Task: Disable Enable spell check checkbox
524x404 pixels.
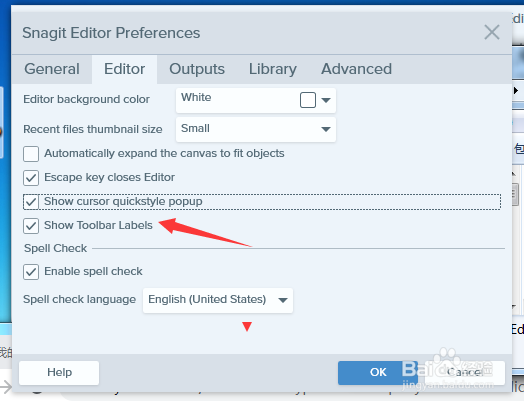Action: coord(31,272)
